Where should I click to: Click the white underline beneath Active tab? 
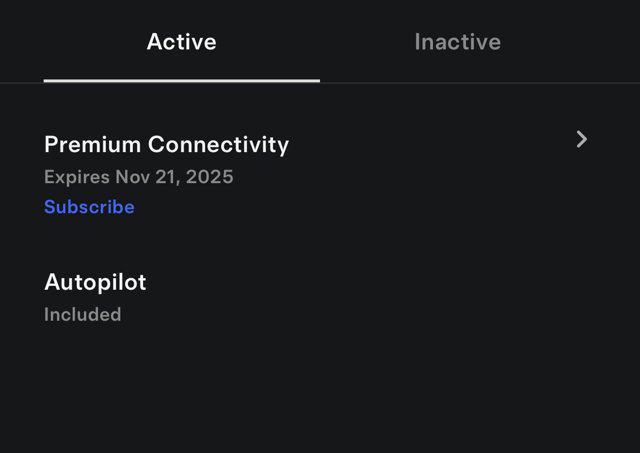(181, 80)
